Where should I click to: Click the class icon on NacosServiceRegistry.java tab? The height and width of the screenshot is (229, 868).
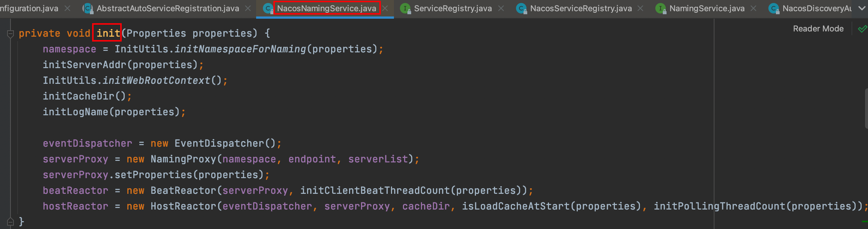tap(521, 8)
